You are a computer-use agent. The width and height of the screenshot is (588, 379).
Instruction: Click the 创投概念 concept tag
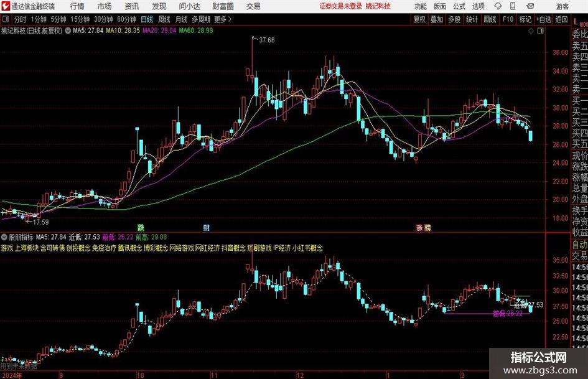[x=78, y=248]
